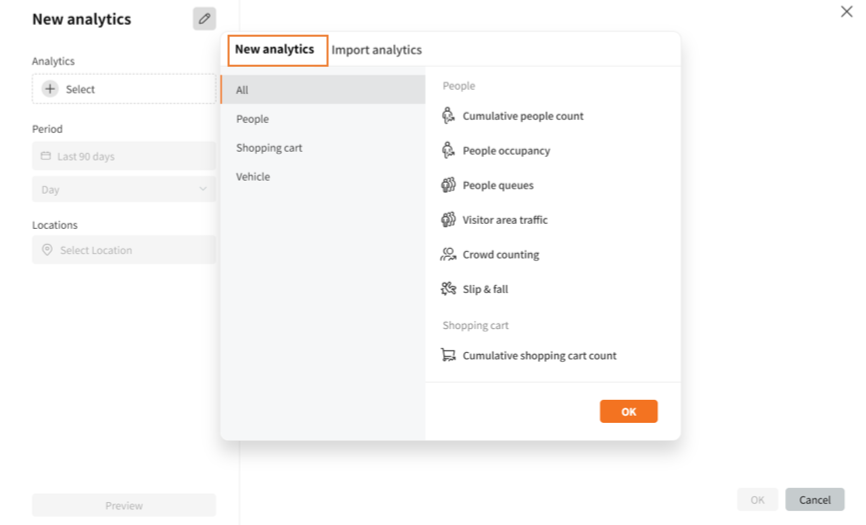
Task: Close the New analytics dialog
Action: (846, 12)
